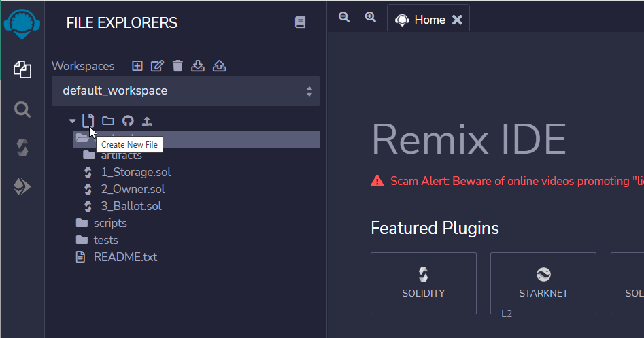
Task: Zoom out the editor
Action: click(344, 17)
